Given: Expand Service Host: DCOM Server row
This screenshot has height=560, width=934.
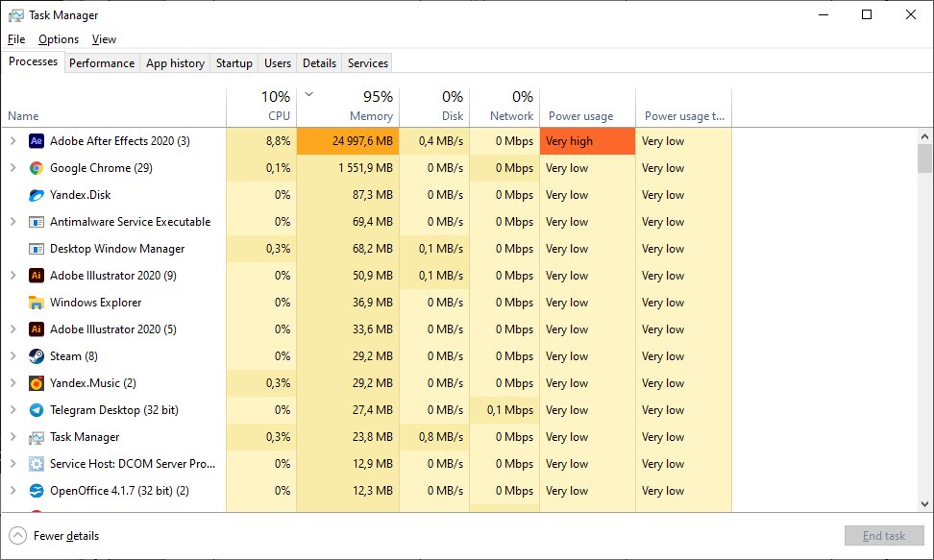Looking at the screenshot, I should click(x=13, y=464).
